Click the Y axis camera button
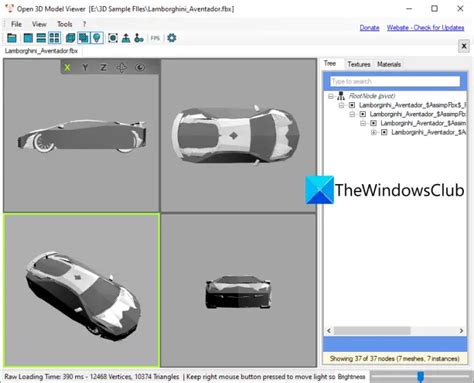This screenshot has width=474, height=383. point(85,68)
